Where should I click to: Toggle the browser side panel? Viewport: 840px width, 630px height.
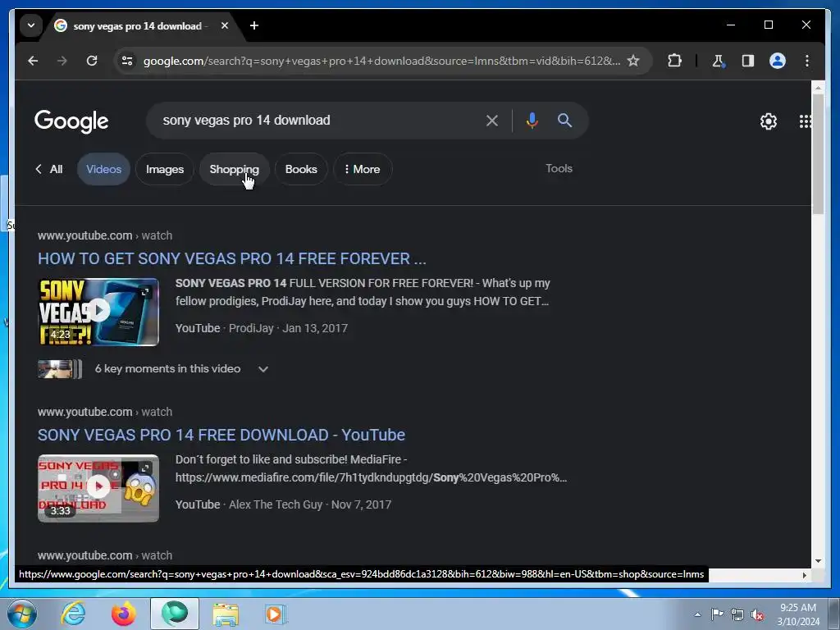click(x=748, y=61)
